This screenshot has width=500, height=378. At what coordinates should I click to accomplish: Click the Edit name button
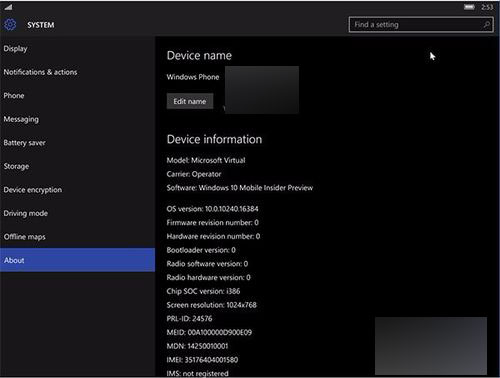(190, 101)
